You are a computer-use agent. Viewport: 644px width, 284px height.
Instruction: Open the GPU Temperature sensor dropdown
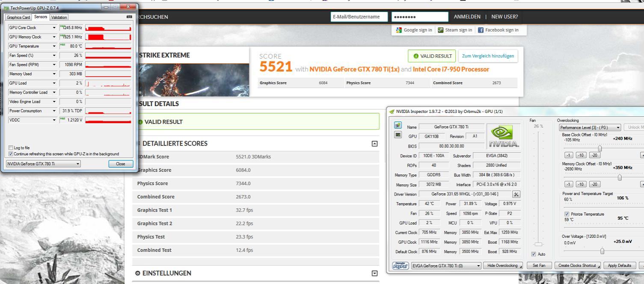tap(54, 46)
